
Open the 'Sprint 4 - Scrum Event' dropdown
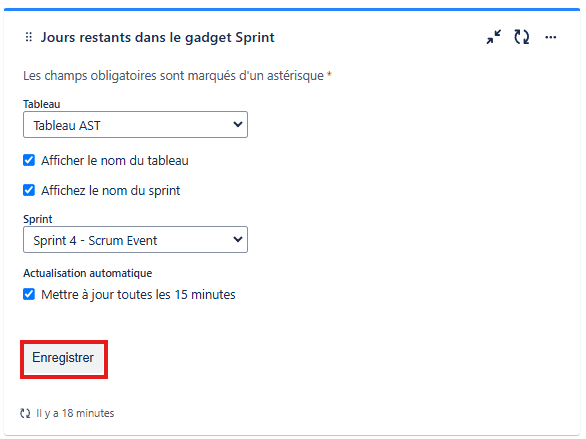point(135,239)
